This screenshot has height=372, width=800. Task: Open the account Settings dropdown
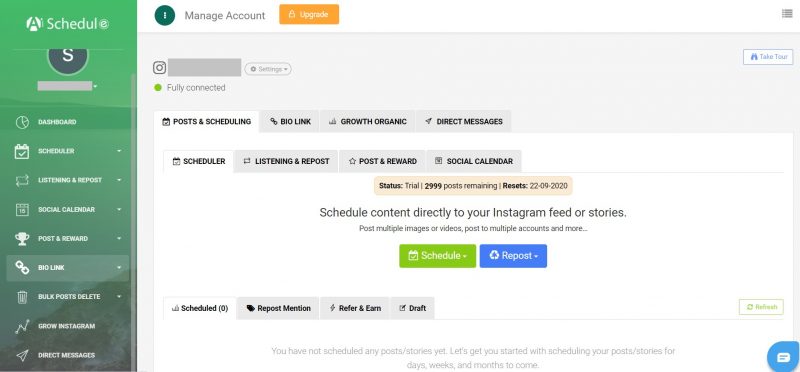click(x=268, y=69)
